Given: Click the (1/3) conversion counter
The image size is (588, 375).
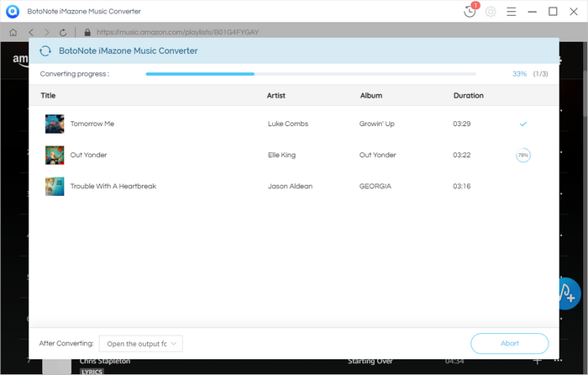Looking at the screenshot, I should click(540, 74).
